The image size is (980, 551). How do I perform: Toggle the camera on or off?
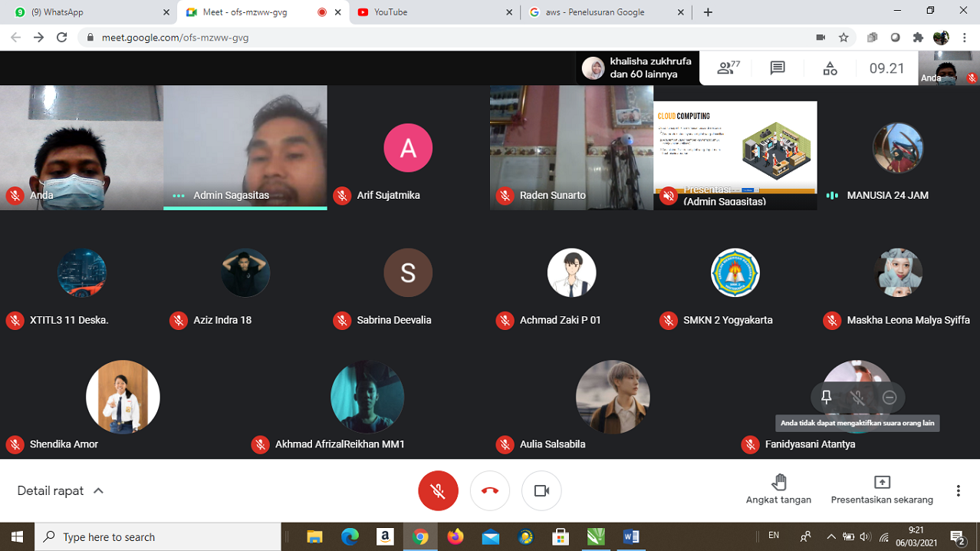pyautogui.click(x=541, y=490)
